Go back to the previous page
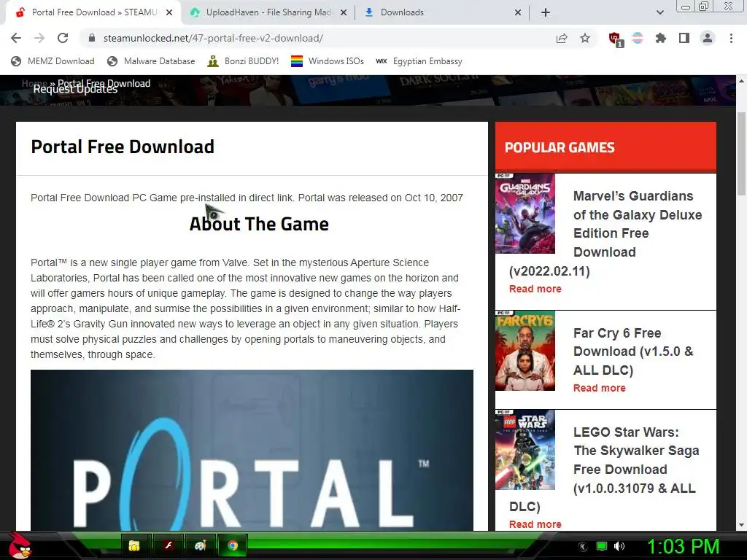Viewport: 747px width, 560px height. click(16, 38)
